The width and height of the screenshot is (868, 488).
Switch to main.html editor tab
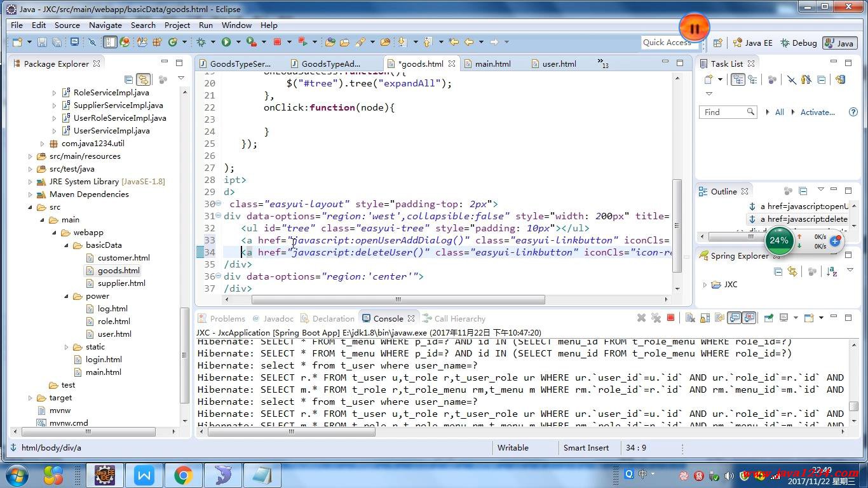[493, 64]
